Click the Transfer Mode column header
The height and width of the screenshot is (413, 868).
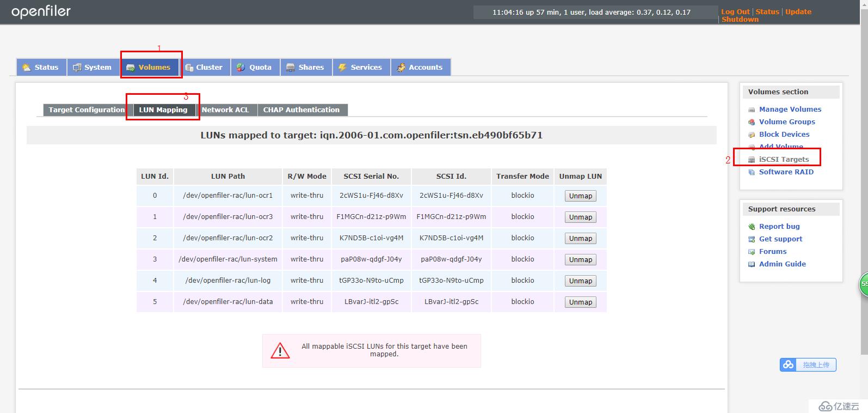(x=522, y=177)
